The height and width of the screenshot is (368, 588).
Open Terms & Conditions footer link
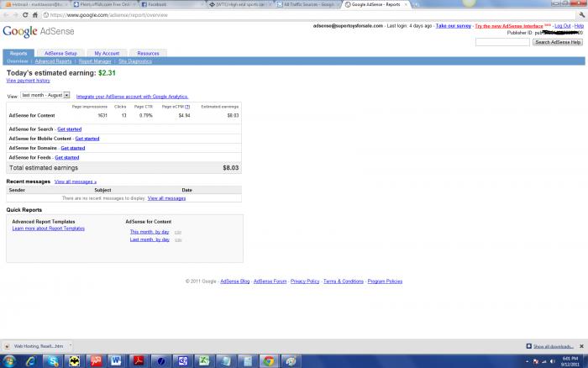pos(344,281)
